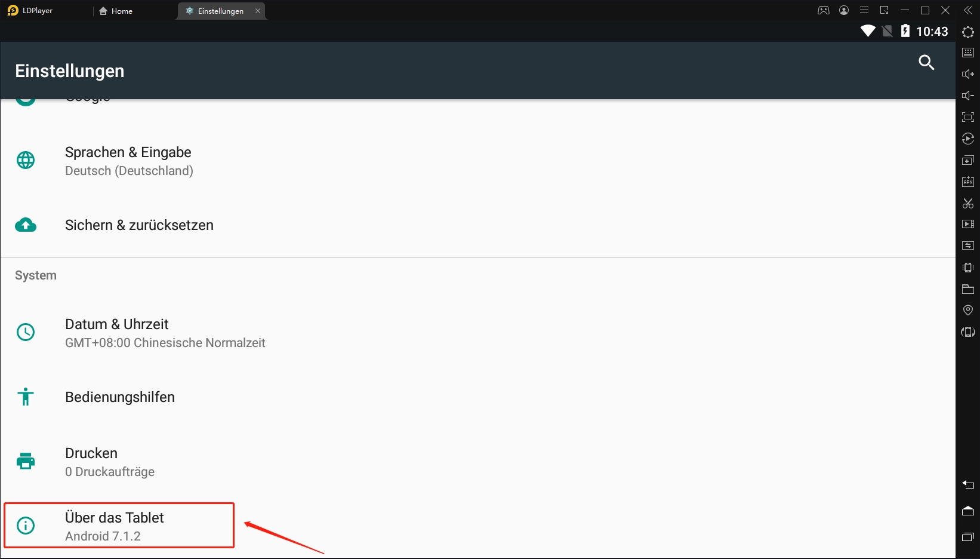
Task: Click the Android home button in sidebar
Action: coord(968,511)
